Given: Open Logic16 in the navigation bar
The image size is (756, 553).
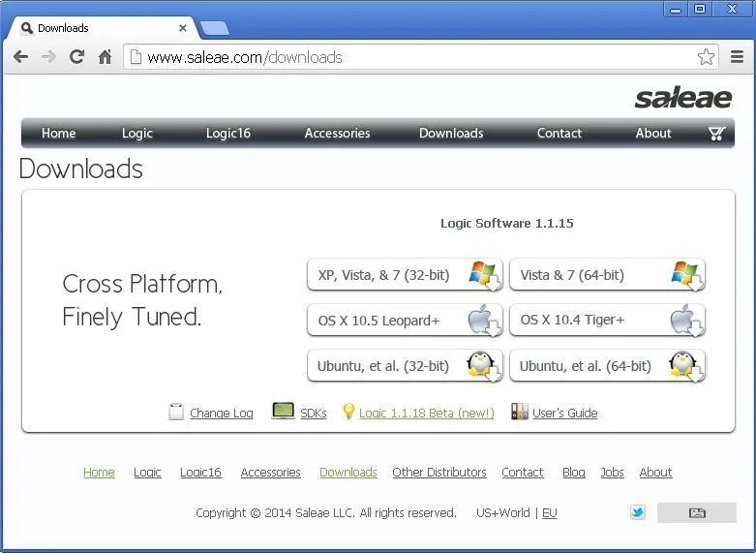Looking at the screenshot, I should [228, 134].
